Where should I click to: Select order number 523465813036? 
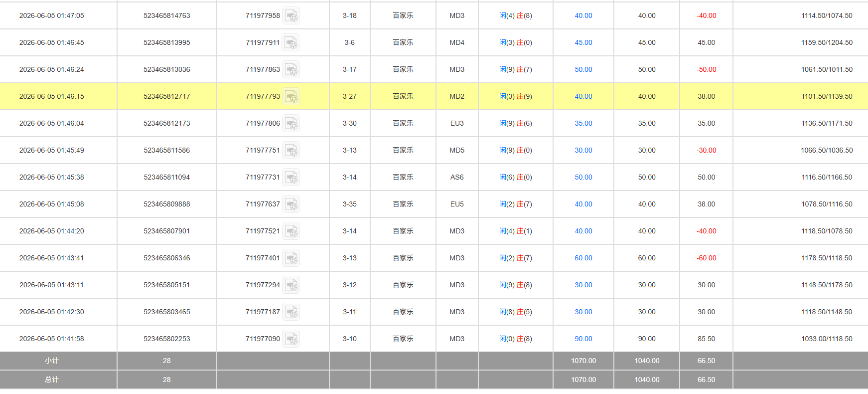(167, 69)
